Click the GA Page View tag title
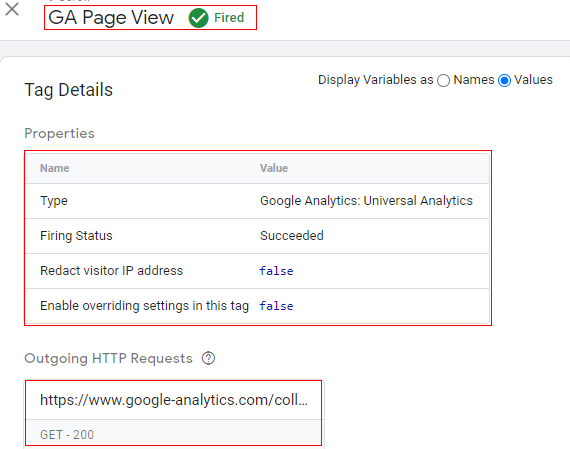 pyautogui.click(x=111, y=17)
